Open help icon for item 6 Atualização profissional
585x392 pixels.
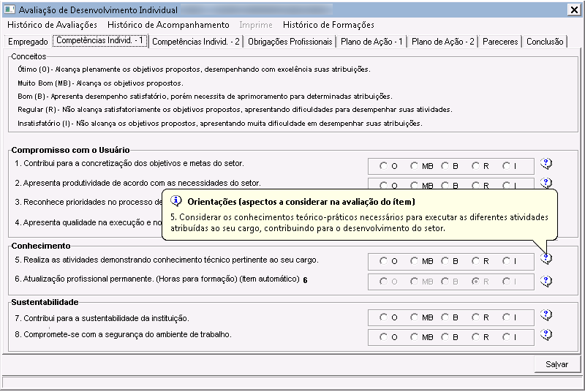point(546,282)
